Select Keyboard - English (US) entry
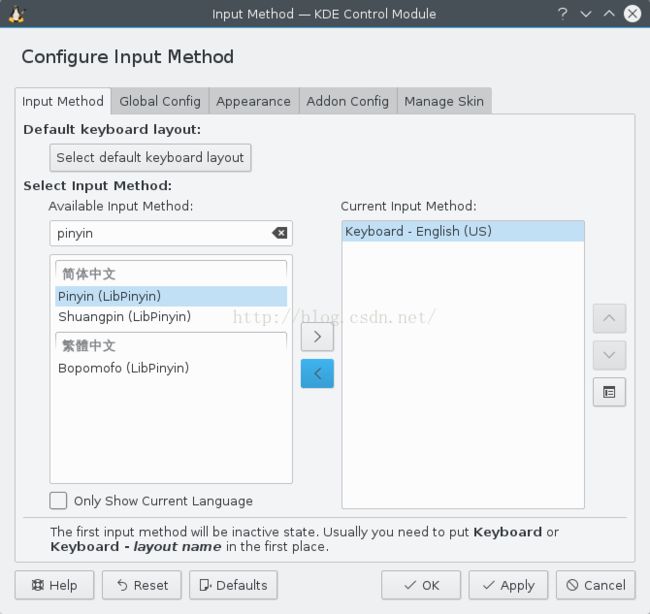 (463, 231)
